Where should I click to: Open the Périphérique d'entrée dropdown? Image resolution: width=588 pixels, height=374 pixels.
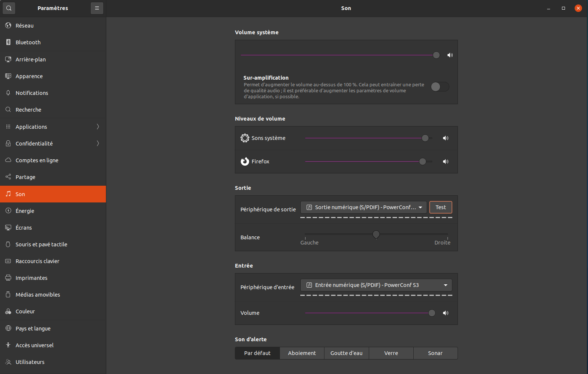click(376, 285)
